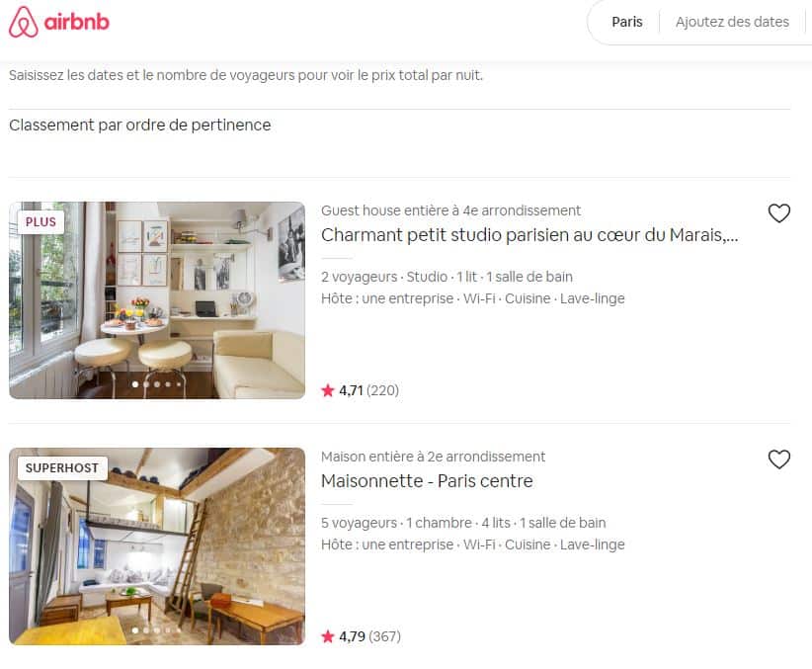Open Charmant petit studio parisien listing title
812x669 pixels.
529,235
